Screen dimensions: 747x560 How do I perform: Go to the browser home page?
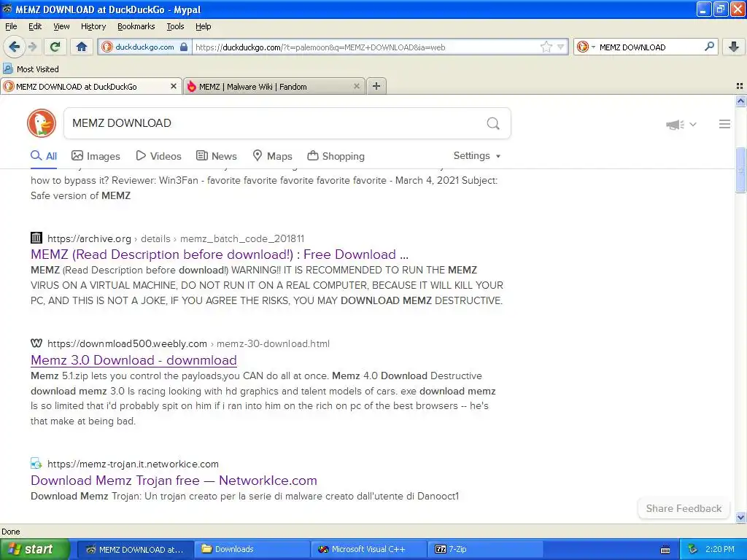[82, 47]
